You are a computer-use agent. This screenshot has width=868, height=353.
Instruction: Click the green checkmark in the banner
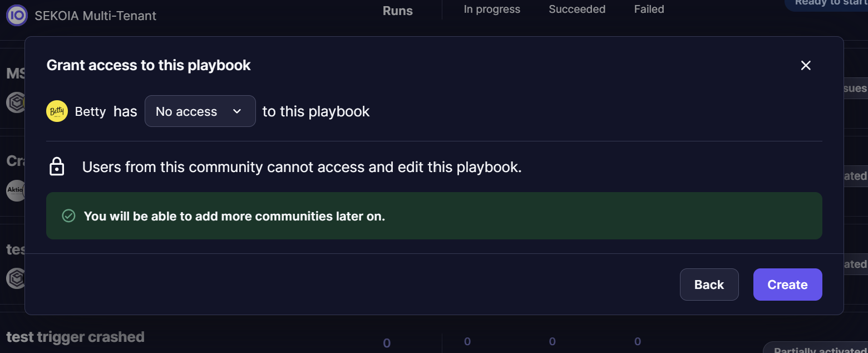tap(68, 215)
